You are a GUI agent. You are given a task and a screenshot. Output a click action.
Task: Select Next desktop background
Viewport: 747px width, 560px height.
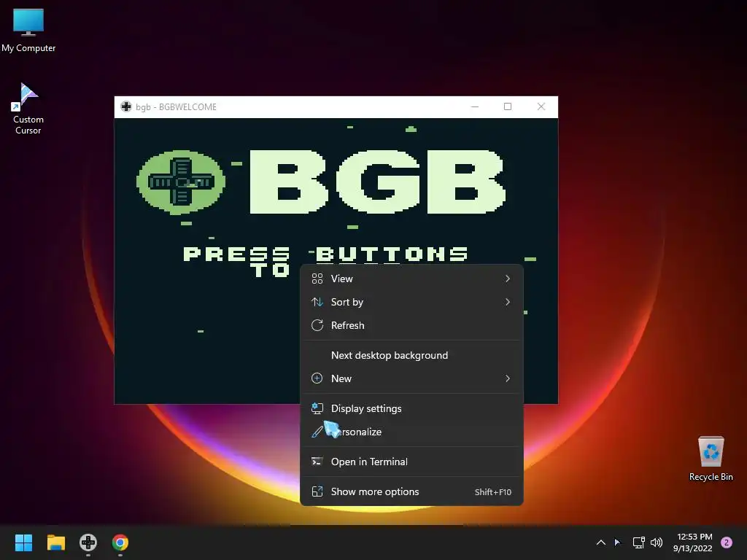(411, 355)
